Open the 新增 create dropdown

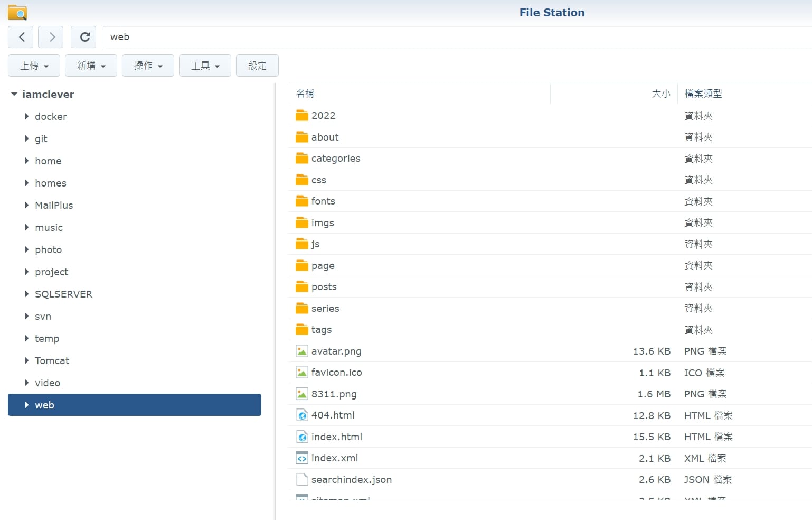(91, 66)
